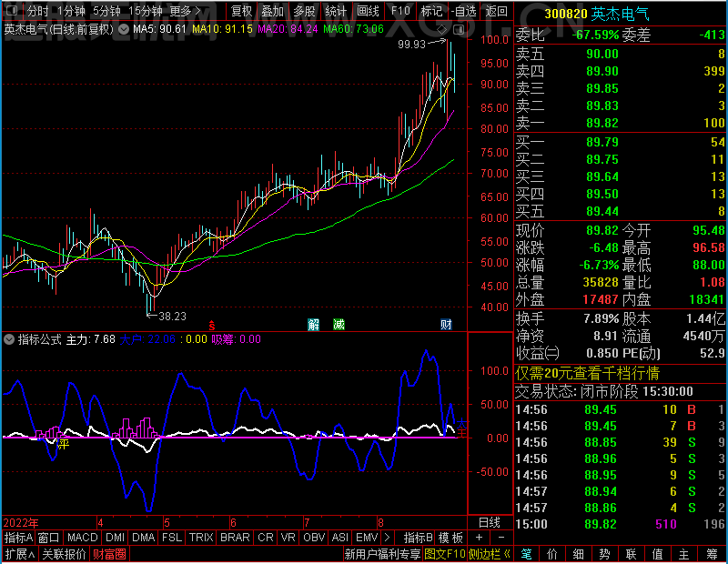Switch indicator to VR
The height and width of the screenshot is (564, 728).
288,538
